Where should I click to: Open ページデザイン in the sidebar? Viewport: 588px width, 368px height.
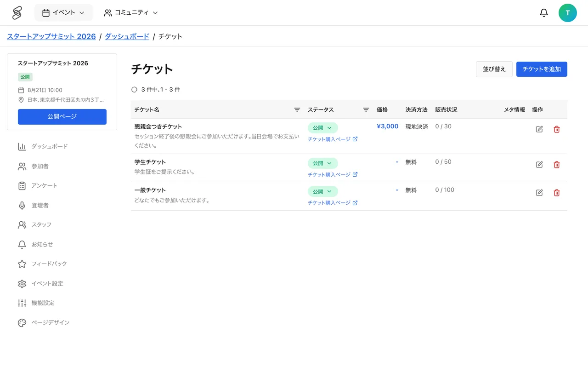(x=44, y=322)
